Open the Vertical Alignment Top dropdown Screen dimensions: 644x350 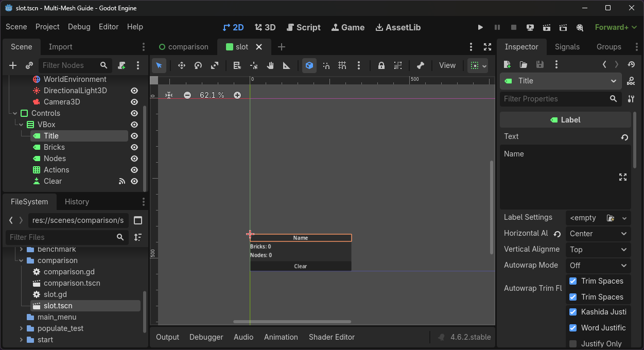pyautogui.click(x=598, y=250)
